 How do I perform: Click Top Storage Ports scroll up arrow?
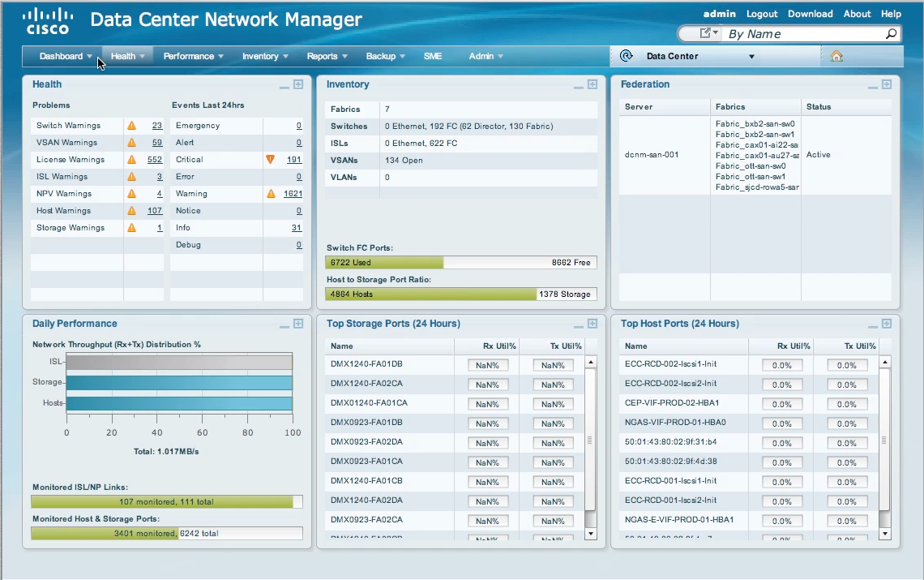(x=590, y=362)
